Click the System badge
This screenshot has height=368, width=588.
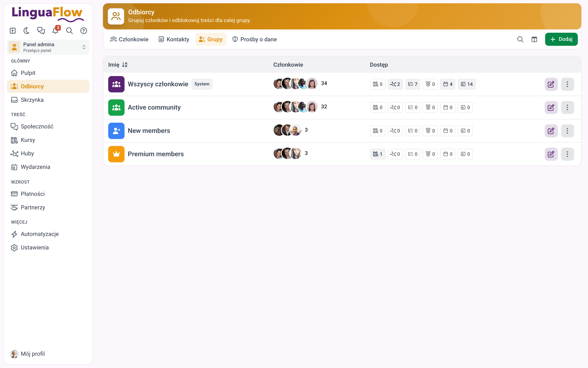(202, 84)
